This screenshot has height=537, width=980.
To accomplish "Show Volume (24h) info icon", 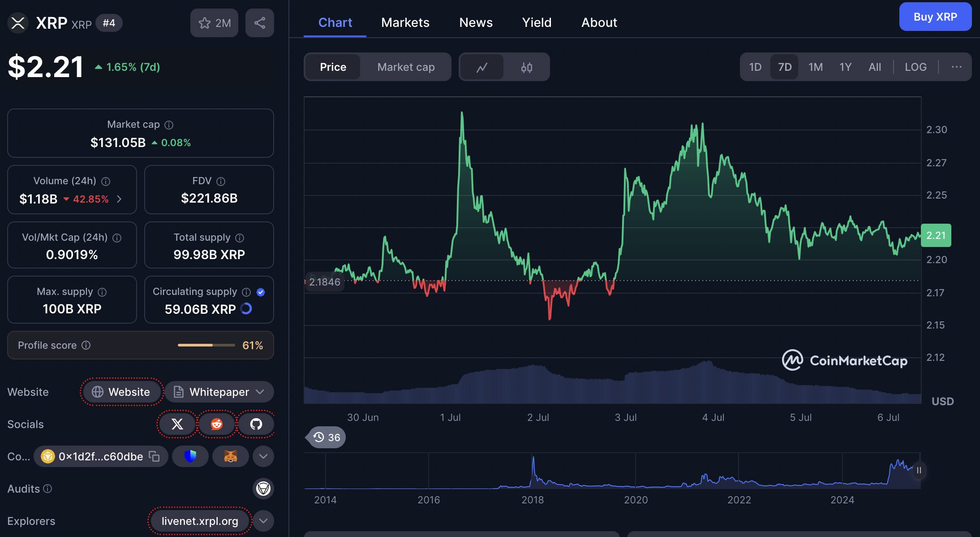I will click(x=106, y=182).
